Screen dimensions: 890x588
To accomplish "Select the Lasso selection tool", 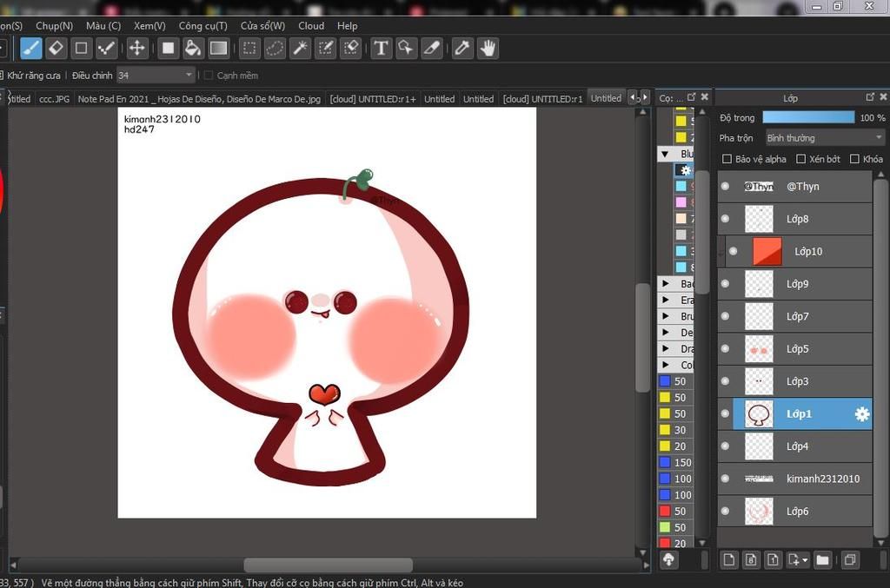I will (x=275, y=49).
